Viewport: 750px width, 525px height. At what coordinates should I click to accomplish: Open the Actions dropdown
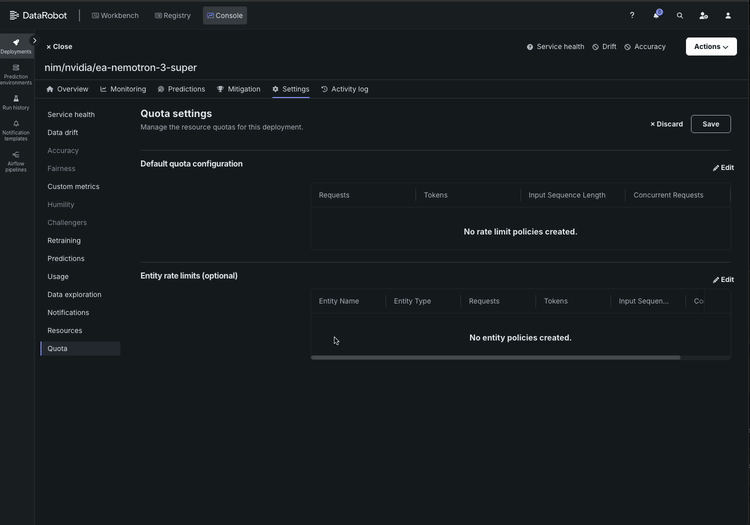(x=711, y=46)
